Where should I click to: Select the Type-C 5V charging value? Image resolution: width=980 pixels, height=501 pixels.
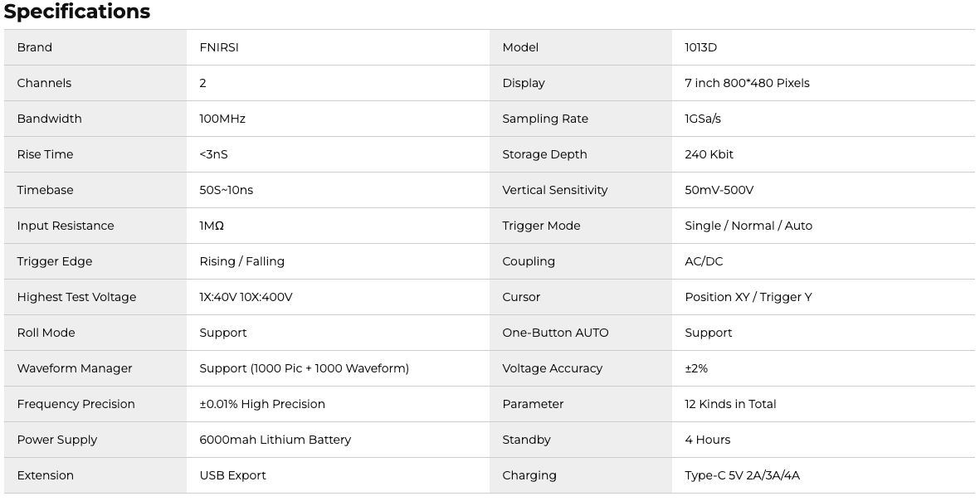(x=742, y=475)
